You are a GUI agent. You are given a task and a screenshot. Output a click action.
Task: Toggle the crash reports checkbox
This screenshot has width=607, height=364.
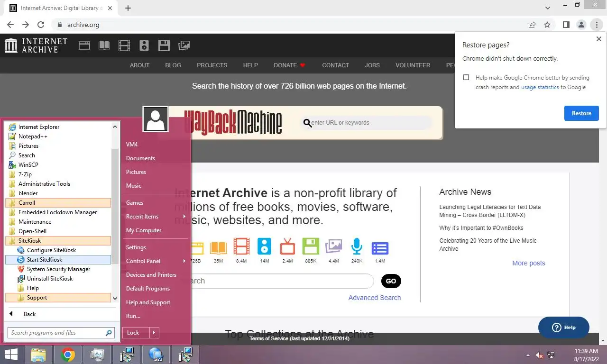(x=466, y=77)
